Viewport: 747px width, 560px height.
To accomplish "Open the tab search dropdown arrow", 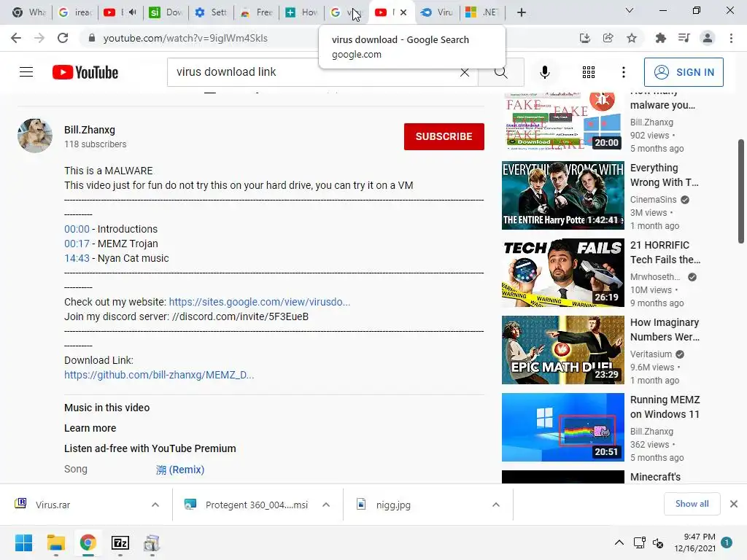I will coord(630,10).
